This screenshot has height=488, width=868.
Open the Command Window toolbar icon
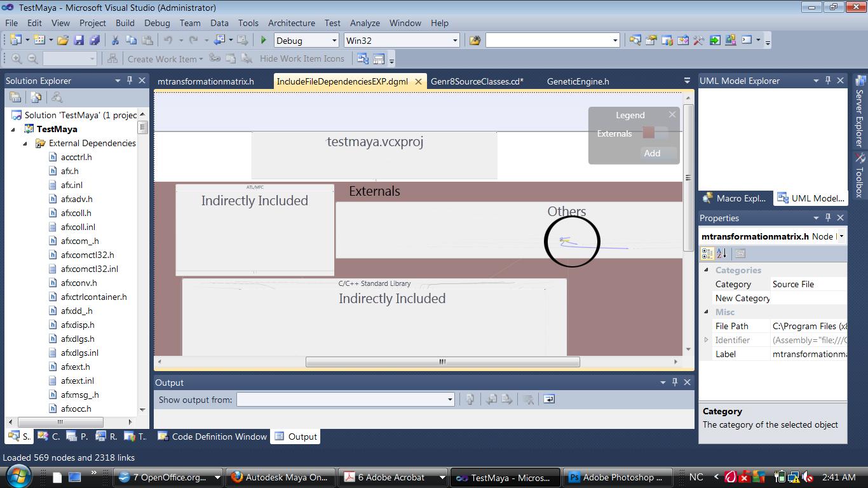click(x=747, y=40)
